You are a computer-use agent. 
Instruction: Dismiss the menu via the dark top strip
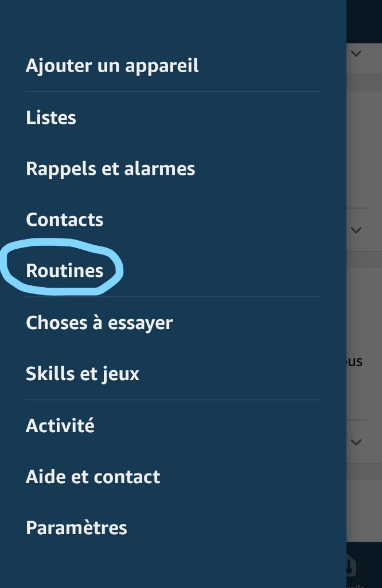pos(364,20)
